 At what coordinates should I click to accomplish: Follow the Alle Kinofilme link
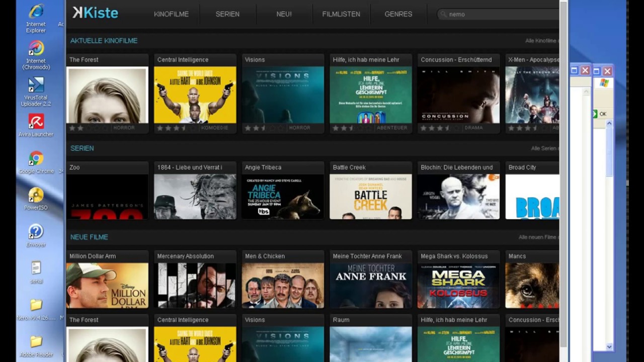[542, 41]
